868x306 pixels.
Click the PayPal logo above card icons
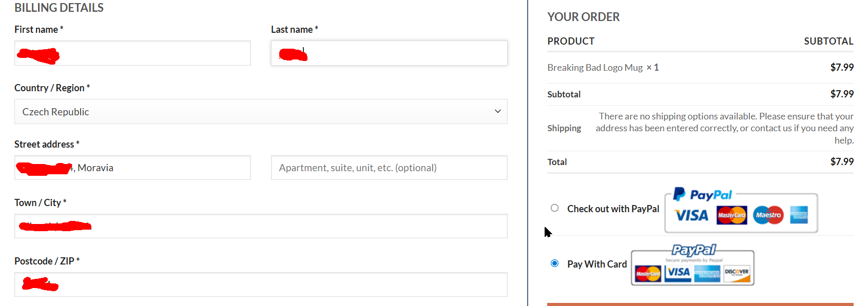coord(702,195)
